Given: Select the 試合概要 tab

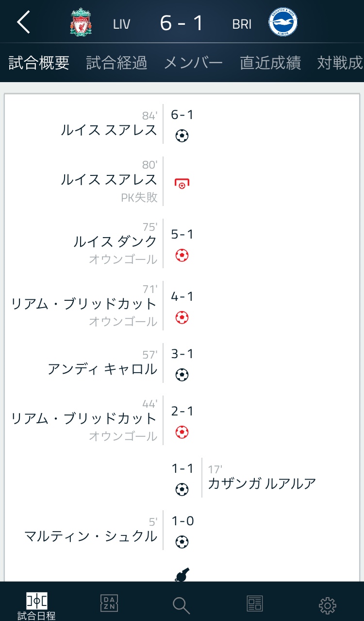Looking at the screenshot, I should [x=39, y=63].
